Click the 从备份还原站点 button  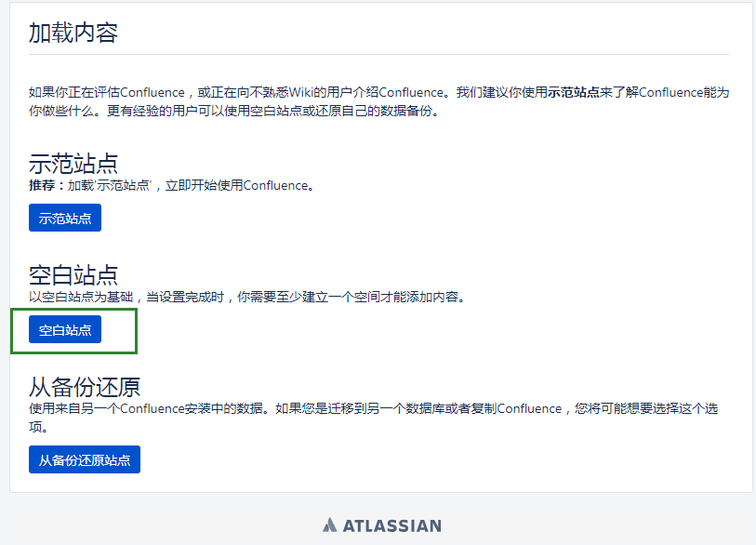pyautogui.click(x=85, y=459)
